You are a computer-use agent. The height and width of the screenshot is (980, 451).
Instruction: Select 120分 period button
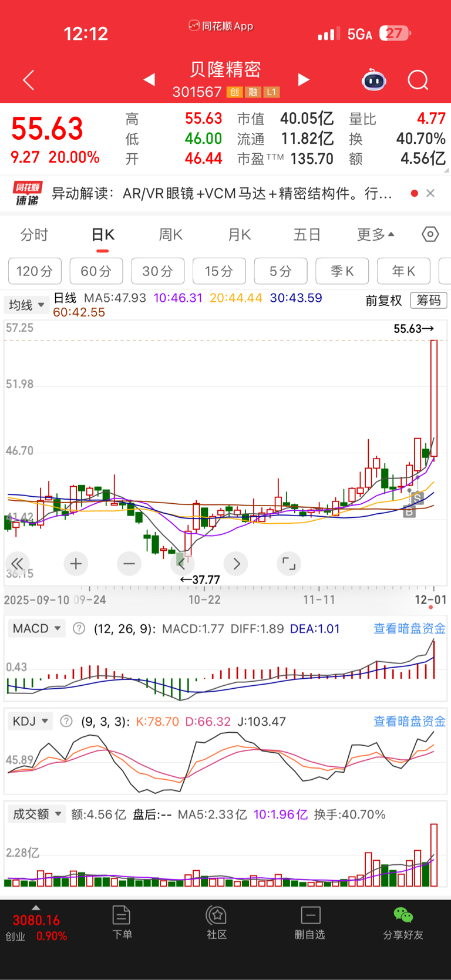point(35,271)
